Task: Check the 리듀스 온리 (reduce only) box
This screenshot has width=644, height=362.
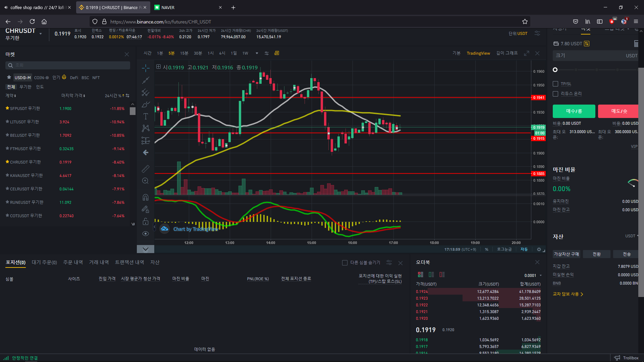Action: point(555,94)
